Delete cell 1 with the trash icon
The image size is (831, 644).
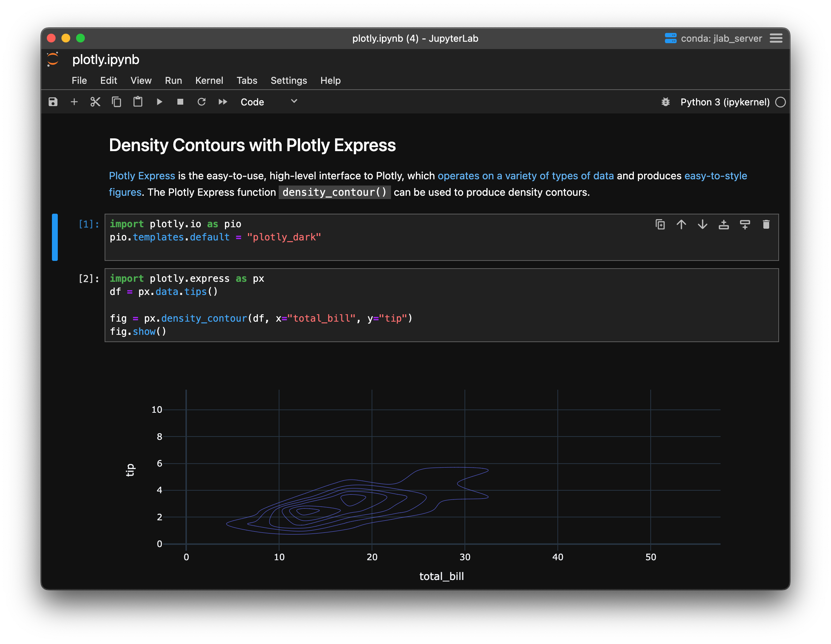tap(766, 225)
